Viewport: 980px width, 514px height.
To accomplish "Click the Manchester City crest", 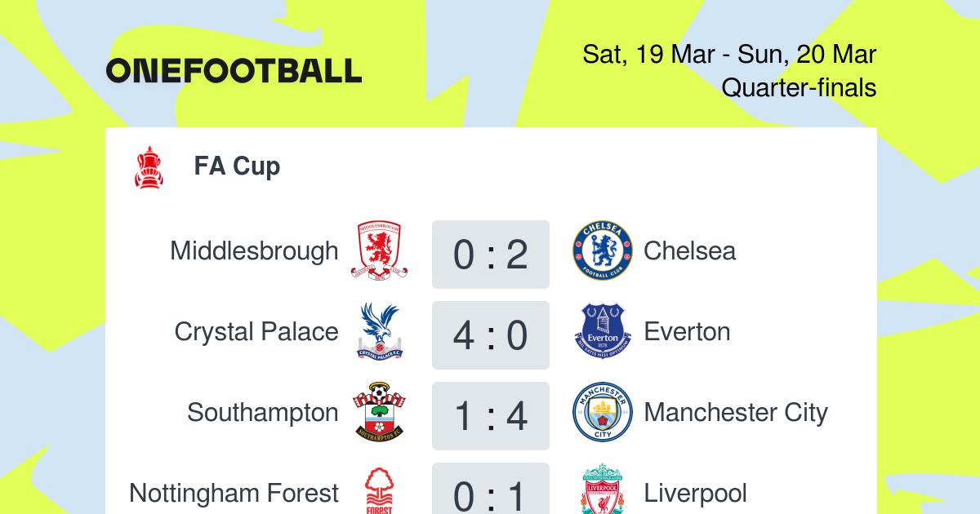I will pyautogui.click(x=603, y=413).
